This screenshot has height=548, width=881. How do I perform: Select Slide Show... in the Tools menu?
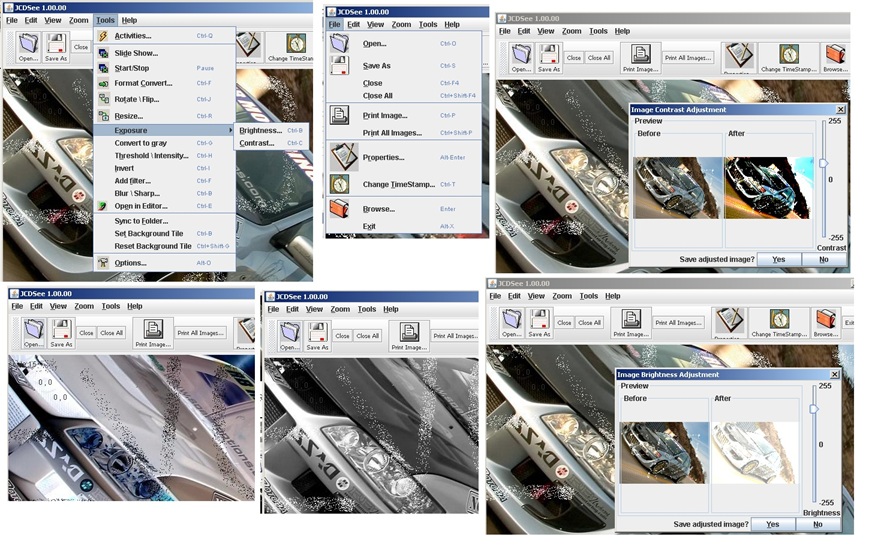tap(164, 53)
